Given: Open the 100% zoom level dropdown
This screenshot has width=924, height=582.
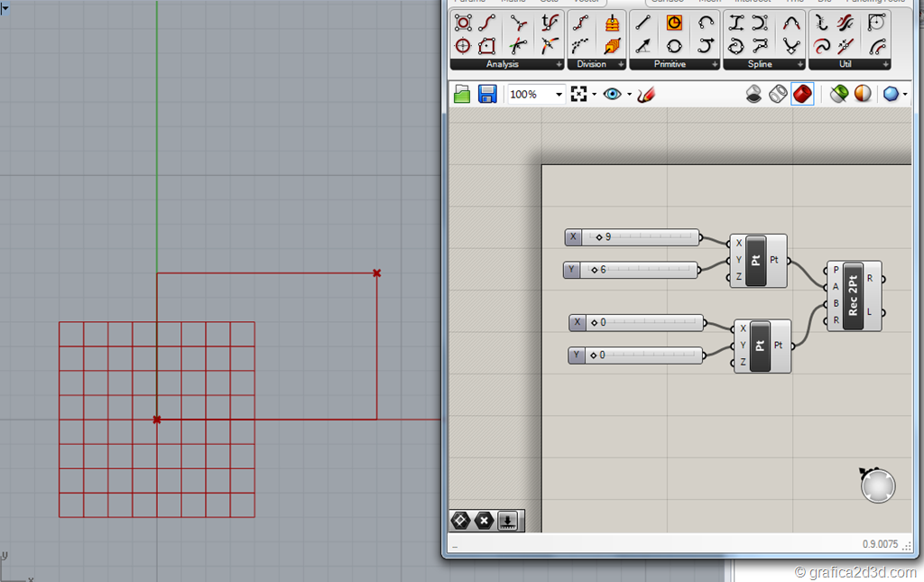Looking at the screenshot, I should point(559,95).
